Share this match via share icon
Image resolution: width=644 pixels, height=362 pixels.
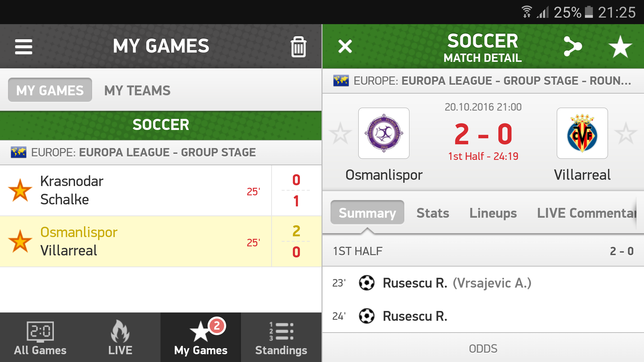573,47
